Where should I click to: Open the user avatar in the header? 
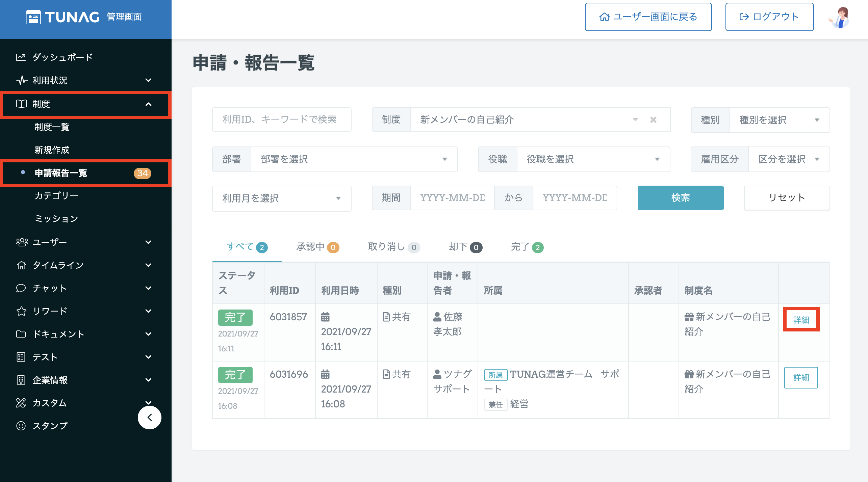(839, 17)
